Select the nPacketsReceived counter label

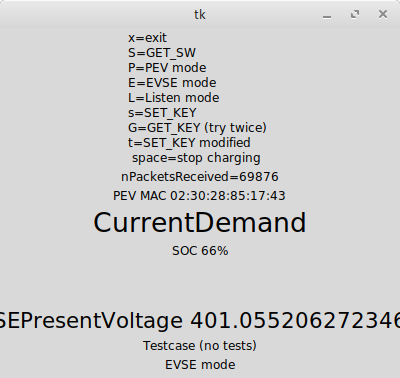(200, 177)
